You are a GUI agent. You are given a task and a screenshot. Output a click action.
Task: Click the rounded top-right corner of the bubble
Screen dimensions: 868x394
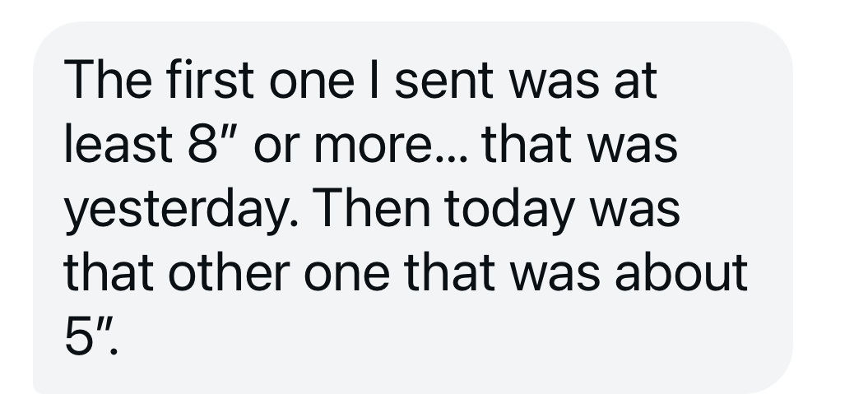(x=777, y=38)
